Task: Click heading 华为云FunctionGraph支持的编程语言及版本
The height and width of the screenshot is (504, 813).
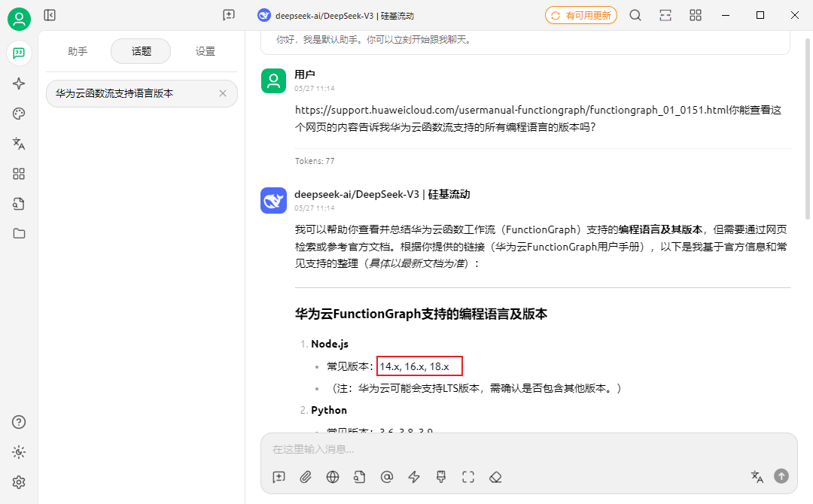Action: tap(421, 314)
